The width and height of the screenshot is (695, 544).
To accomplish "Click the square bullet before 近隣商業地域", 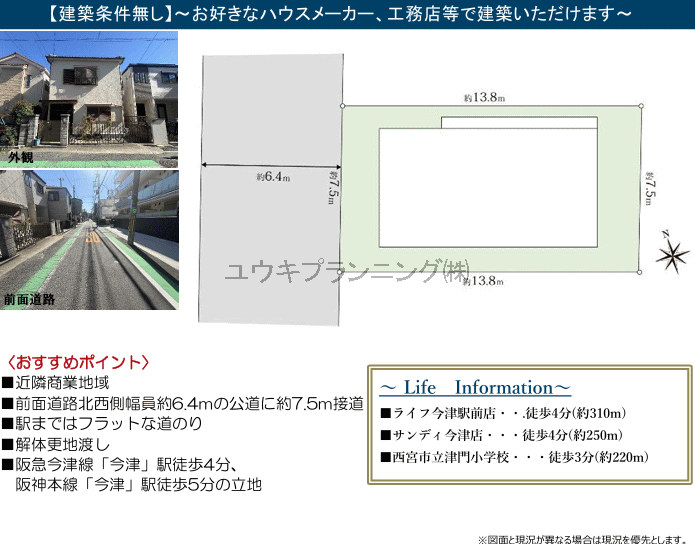I will click(8, 383).
